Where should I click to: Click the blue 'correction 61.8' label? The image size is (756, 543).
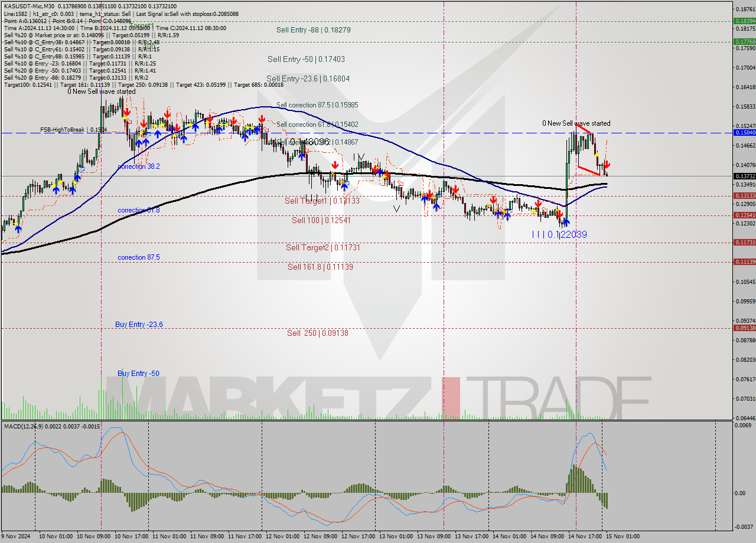[x=139, y=210]
